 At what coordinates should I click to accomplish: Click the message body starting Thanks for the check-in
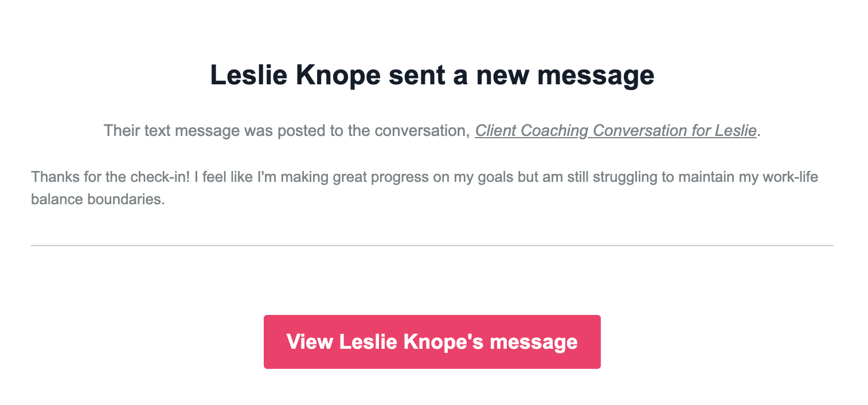(424, 188)
